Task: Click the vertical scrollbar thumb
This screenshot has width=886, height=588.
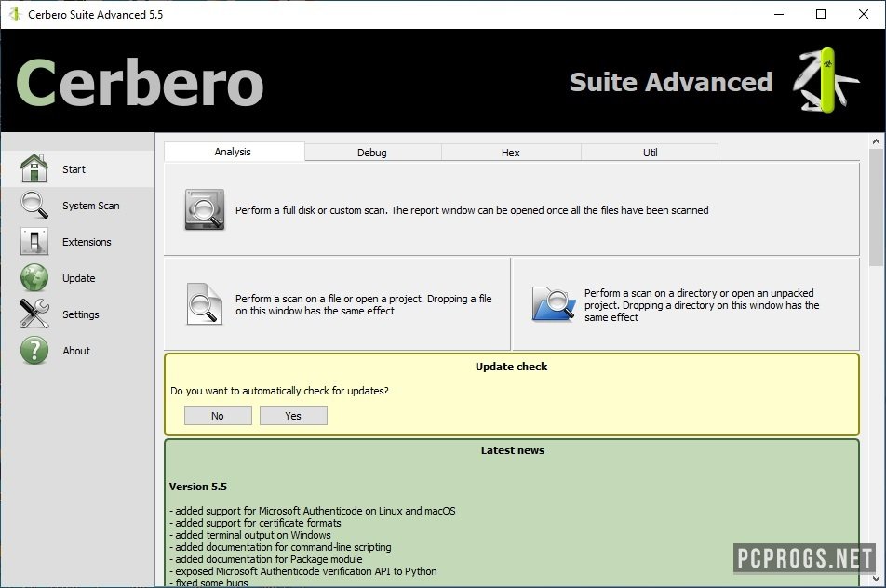Action: coord(876,207)
